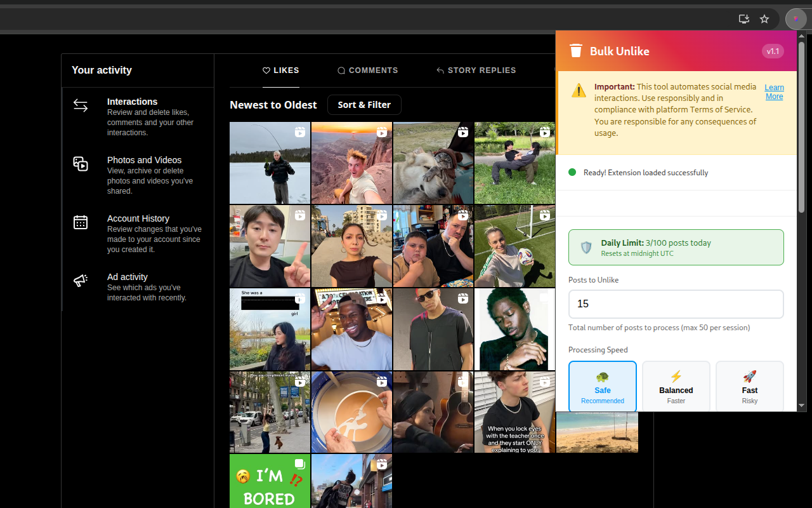
Task: Click the Ad activity megaphone icon
Action: (x=81, y=281)
